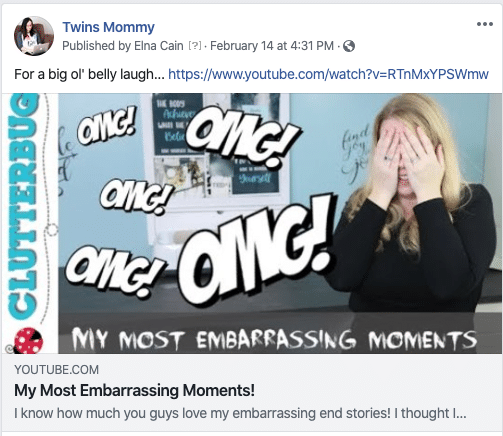This screenshot has height=436, width=503.
Task: Follow the youtube.com/watch URL in the post text
Action: (x=328, y=74)
